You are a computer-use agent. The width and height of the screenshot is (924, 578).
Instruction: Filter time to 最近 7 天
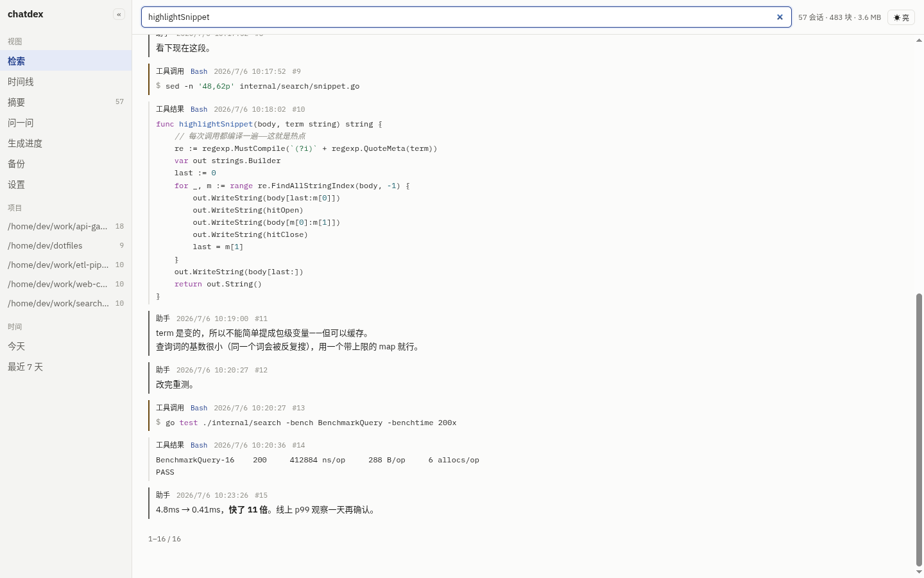65,367
